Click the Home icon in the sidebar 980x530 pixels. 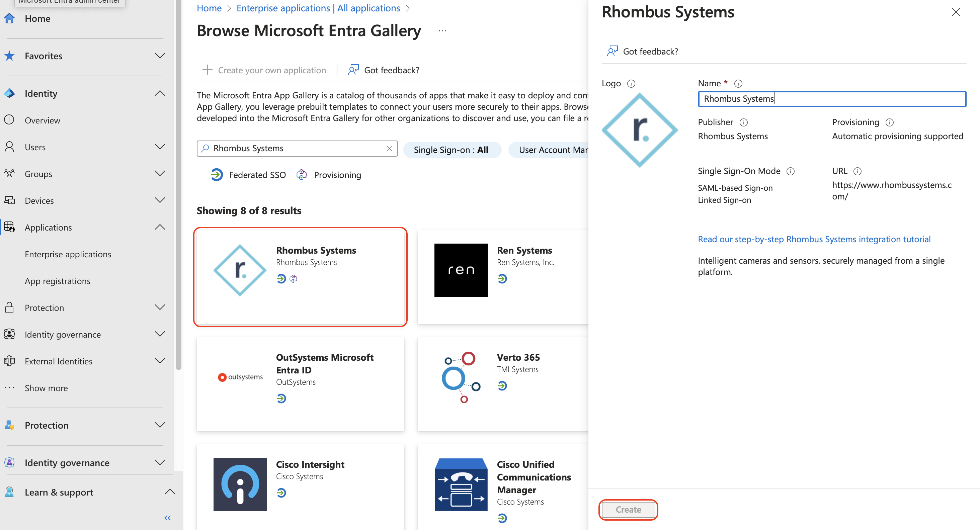coord(9,18)
